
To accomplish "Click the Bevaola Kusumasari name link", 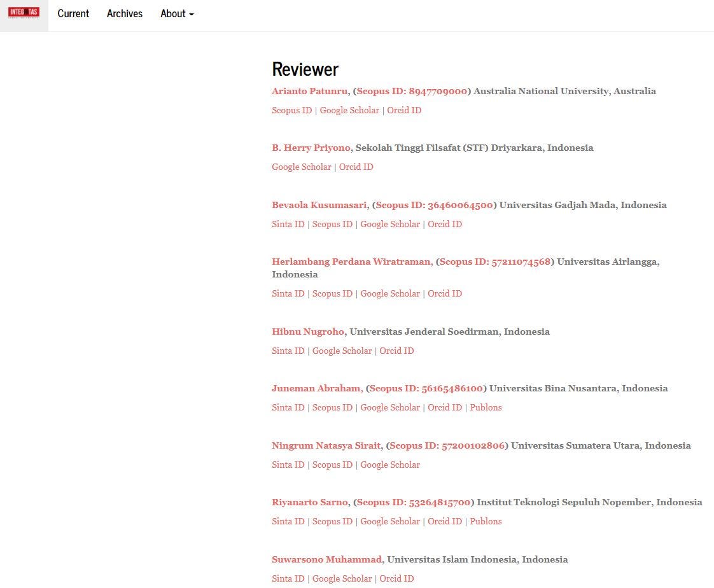I will click(x=319, y=205).
